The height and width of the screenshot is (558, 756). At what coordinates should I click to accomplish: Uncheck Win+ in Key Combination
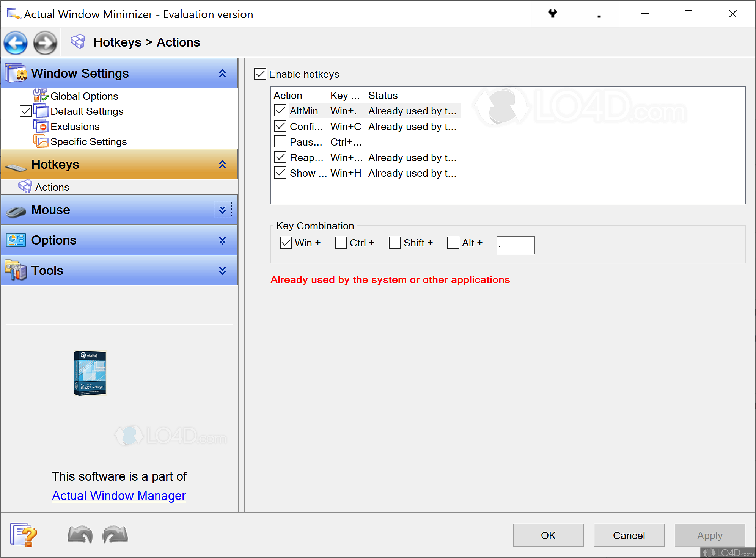pyautogui.click(x=286, y=242)
